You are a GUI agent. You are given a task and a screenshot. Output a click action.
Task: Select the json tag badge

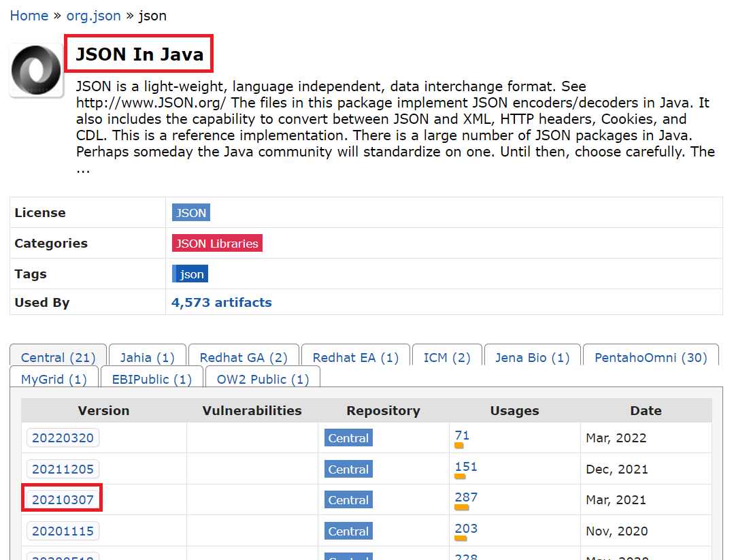tap(190, 274)
